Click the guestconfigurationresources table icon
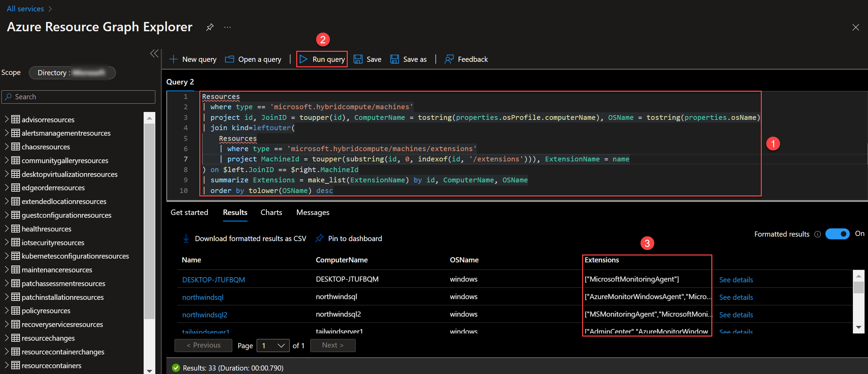The image size is (868, 374). pyautogui.click(x=15, y=215)
